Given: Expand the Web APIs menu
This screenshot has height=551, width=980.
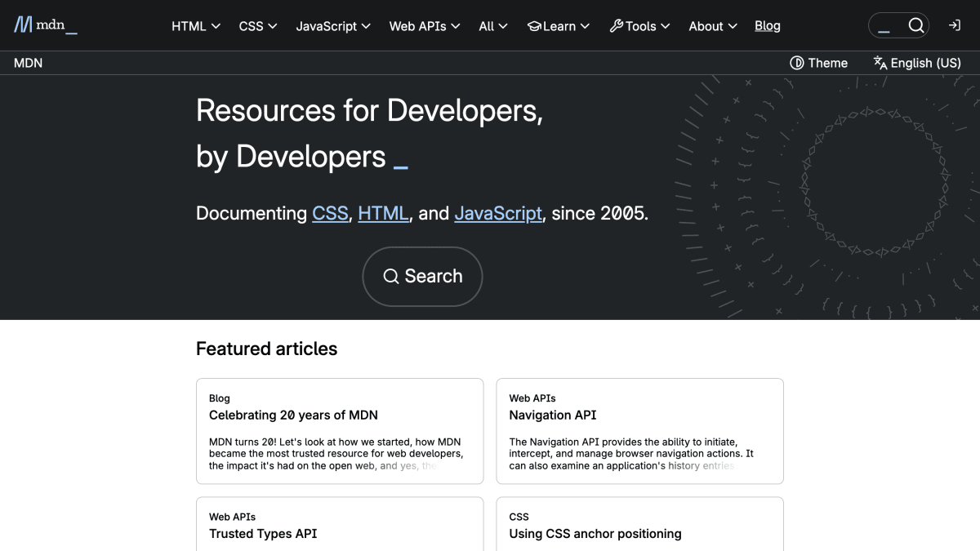Looking at the screenshot, I should (x=425, y=26).
